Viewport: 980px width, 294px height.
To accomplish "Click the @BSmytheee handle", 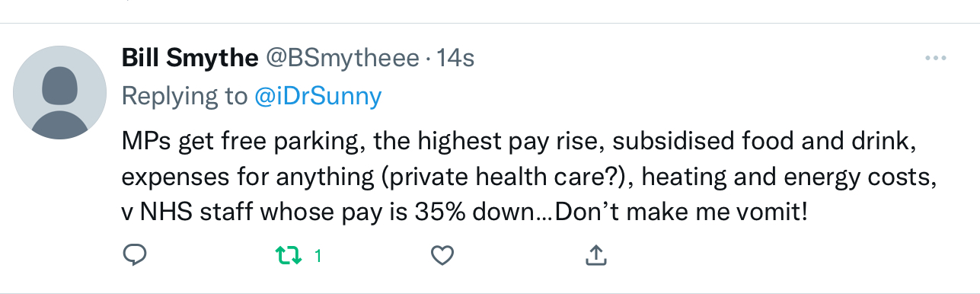I will click(340, 59).
